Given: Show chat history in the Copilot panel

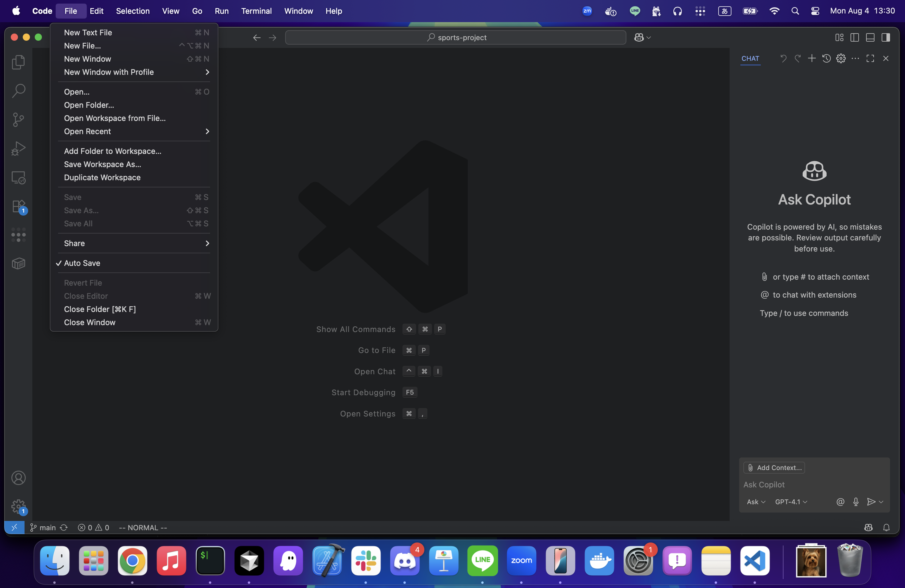Looking at the screenshot, I should (x=826, y=59).
